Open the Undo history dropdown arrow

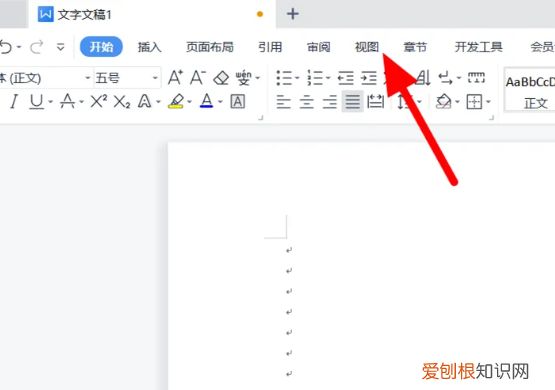point(19,47)
